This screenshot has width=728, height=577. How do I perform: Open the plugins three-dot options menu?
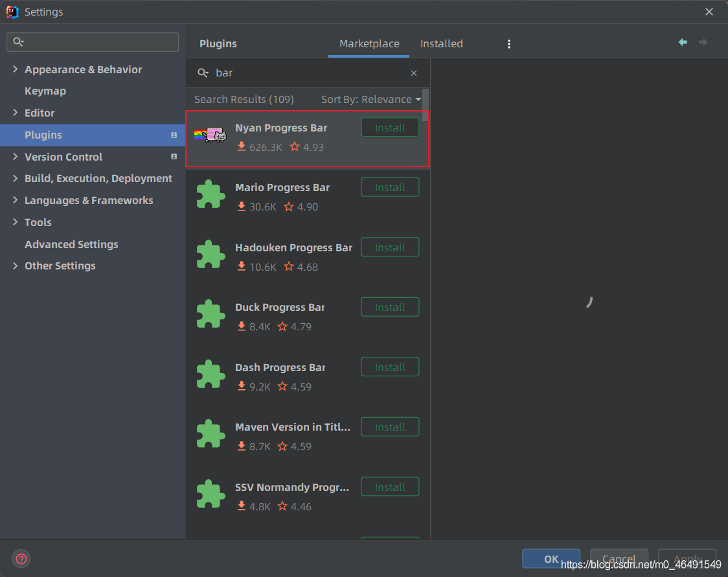point(509,44)
